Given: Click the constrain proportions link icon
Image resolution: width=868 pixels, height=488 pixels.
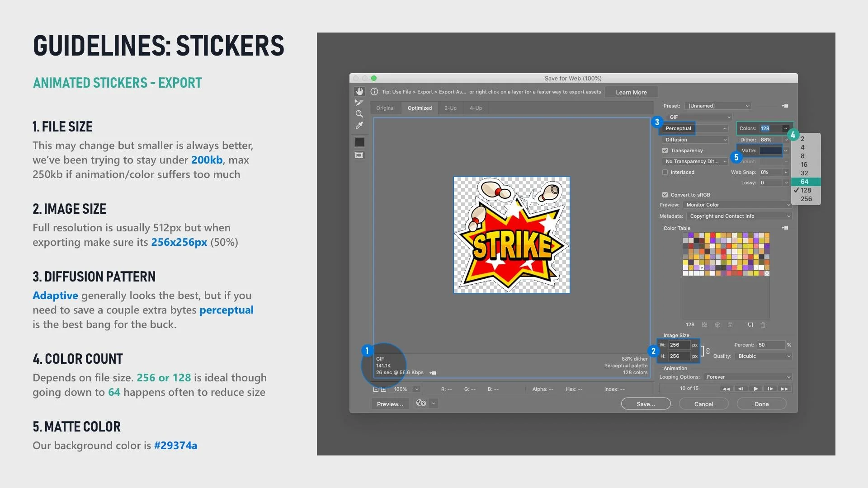Looking at the screenshot, I should (x=708, y=351).
